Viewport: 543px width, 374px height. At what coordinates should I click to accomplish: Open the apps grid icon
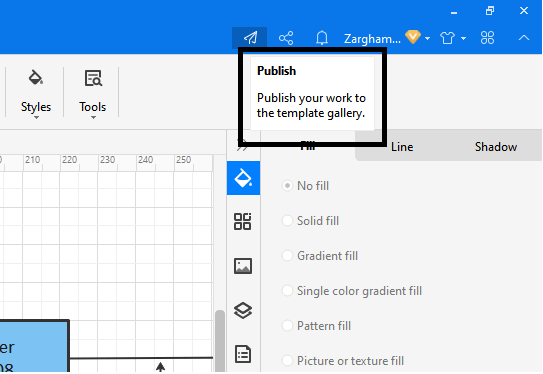487,38
